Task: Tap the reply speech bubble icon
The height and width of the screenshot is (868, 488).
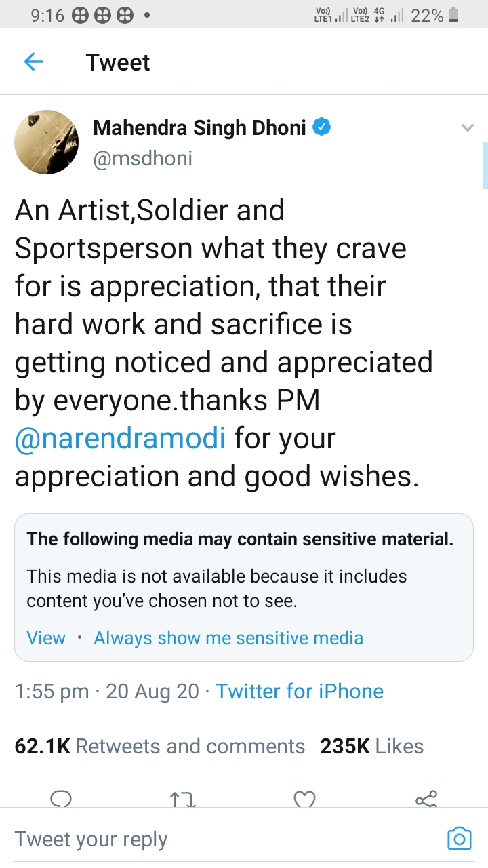Action: click(x=61, y=800)
